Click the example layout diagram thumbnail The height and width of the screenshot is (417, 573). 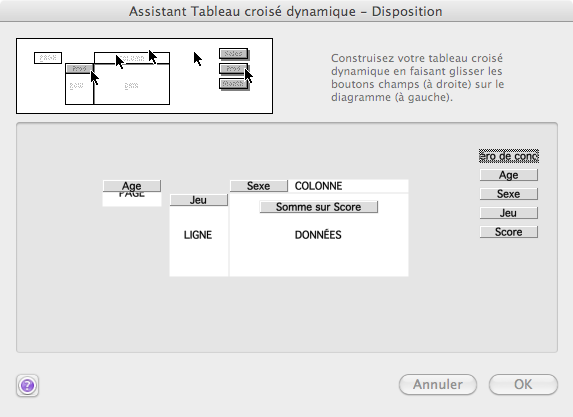tap(144, 76)
